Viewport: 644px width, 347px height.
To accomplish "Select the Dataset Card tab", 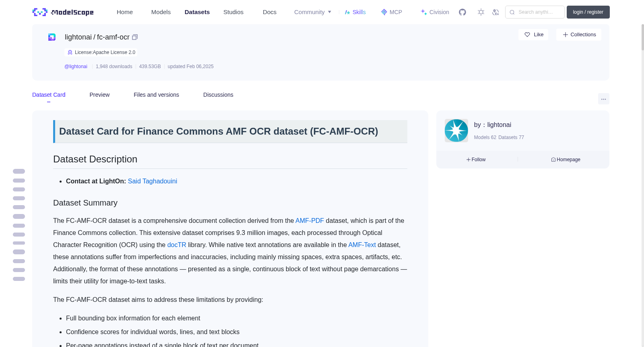I will pyautogui.click(x=49, y=95).
